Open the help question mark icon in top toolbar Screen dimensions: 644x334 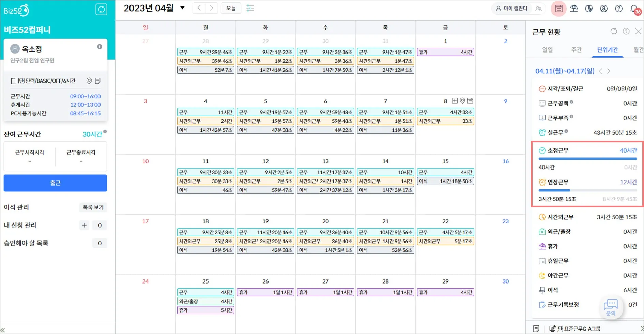[x=619, y=9]
